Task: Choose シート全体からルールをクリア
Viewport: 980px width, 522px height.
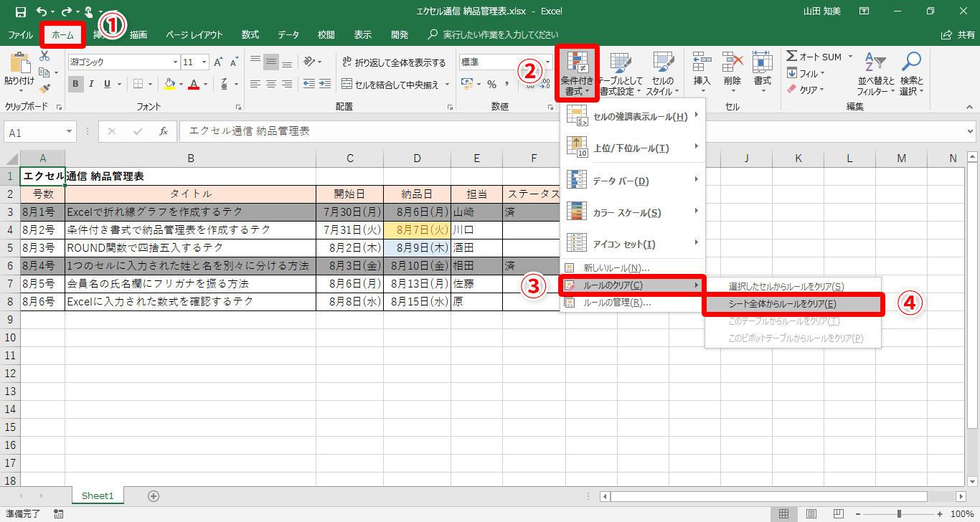Action: tap(793, 303)
